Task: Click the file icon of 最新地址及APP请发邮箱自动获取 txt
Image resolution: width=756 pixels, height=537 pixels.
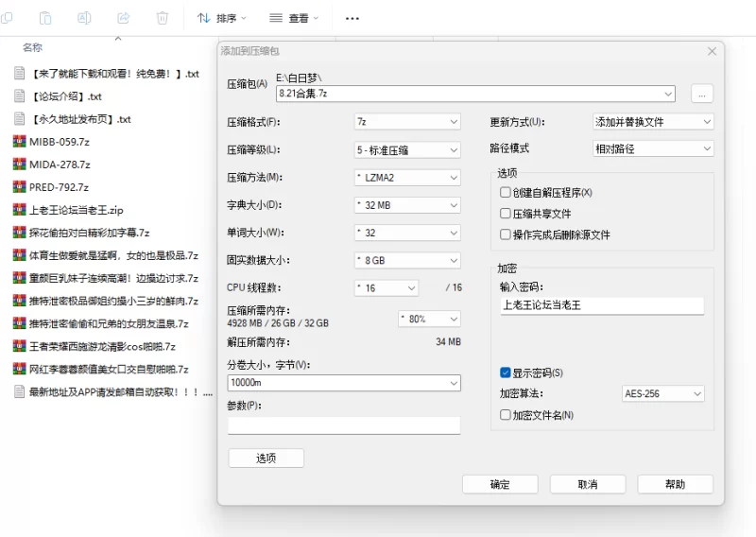Action: (x=19, y=391)
